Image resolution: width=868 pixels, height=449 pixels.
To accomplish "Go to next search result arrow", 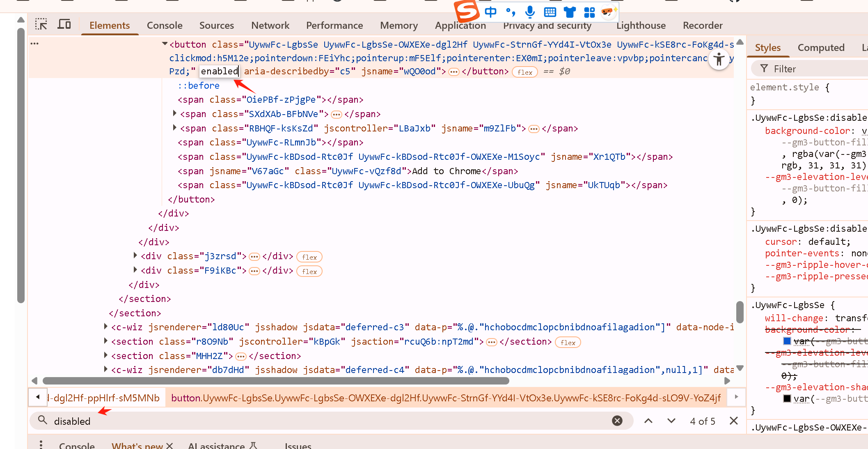I will point(671,421).
